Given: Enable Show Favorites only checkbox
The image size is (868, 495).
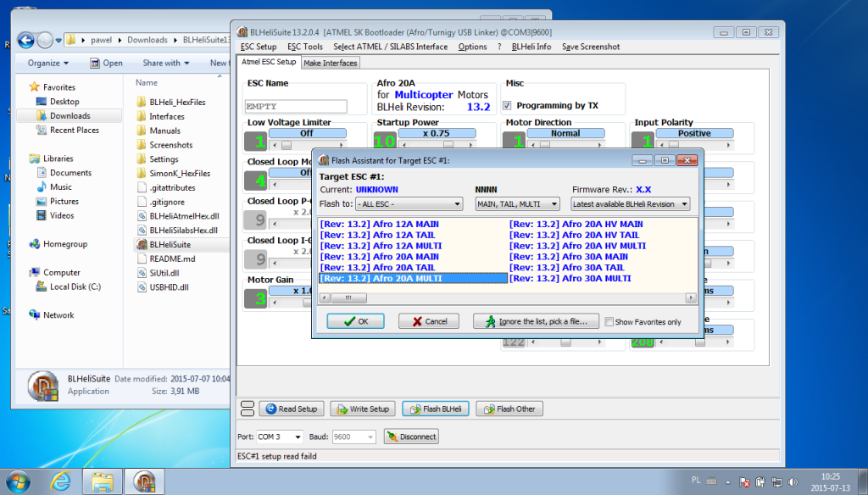Looking at the screenshot, I should pos(609,322).
